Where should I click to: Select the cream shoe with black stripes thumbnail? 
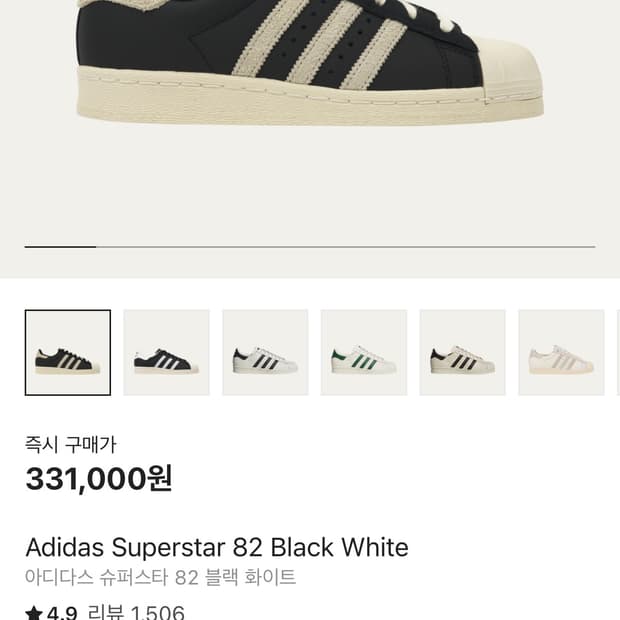click(x=462, y=353)
